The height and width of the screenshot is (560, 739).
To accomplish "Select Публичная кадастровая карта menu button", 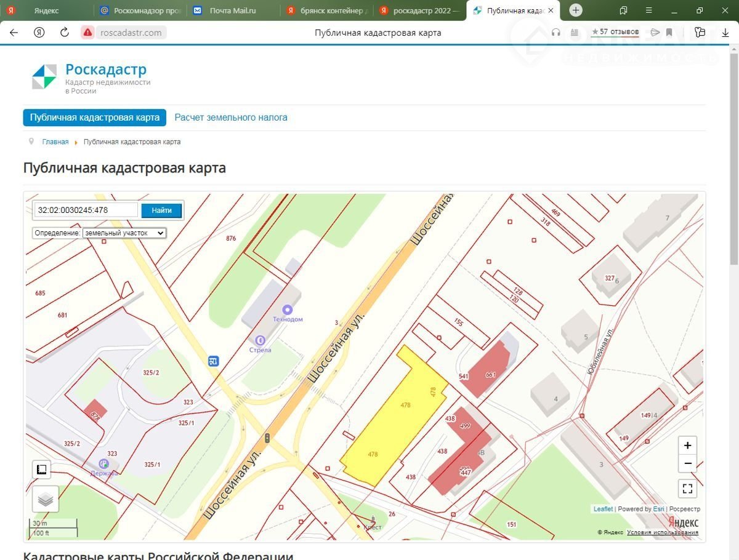I will [95, 118].
